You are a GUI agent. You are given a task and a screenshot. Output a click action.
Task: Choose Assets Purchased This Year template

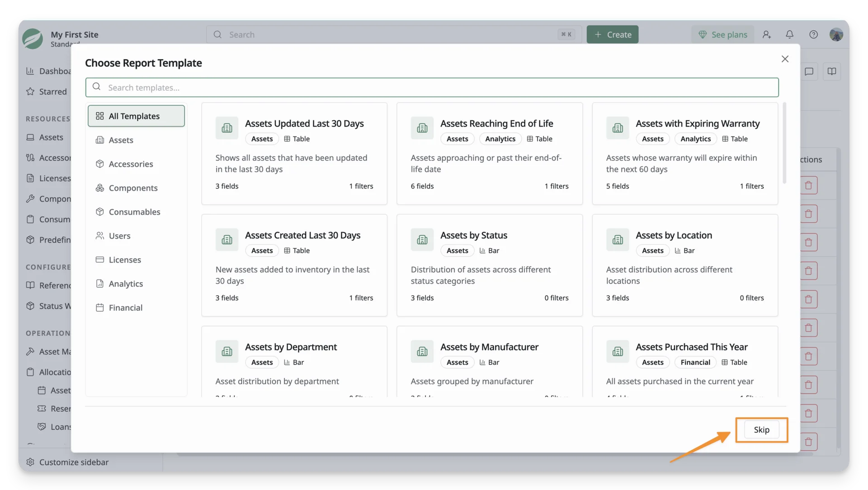685,362
